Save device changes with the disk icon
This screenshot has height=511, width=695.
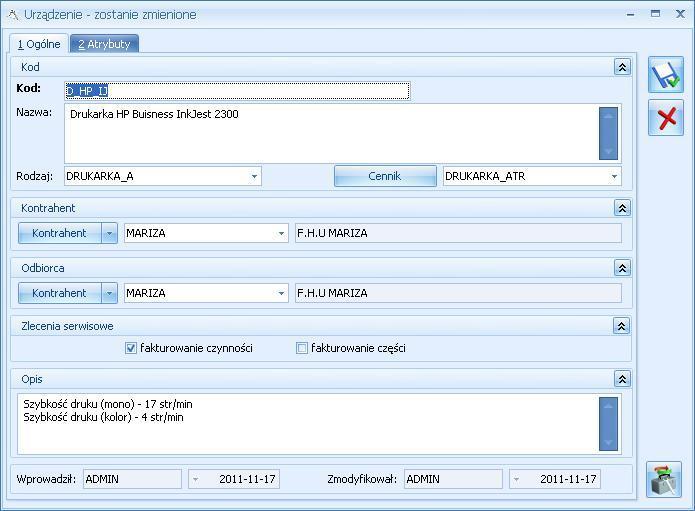666,74
